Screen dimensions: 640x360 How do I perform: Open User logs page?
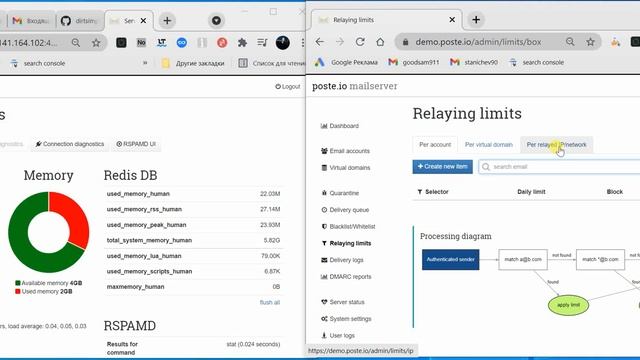[x=338, y=335]
